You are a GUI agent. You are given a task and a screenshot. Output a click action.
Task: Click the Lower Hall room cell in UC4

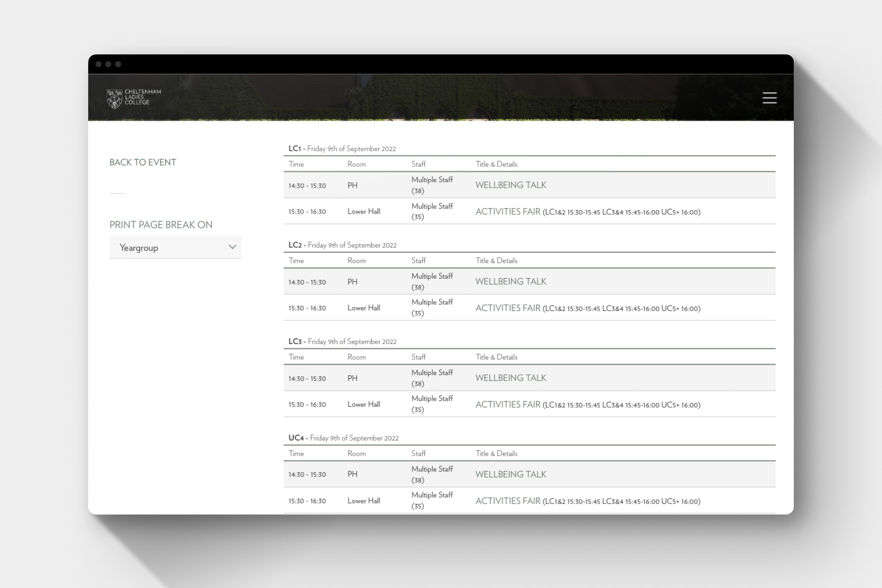point(364,500)
